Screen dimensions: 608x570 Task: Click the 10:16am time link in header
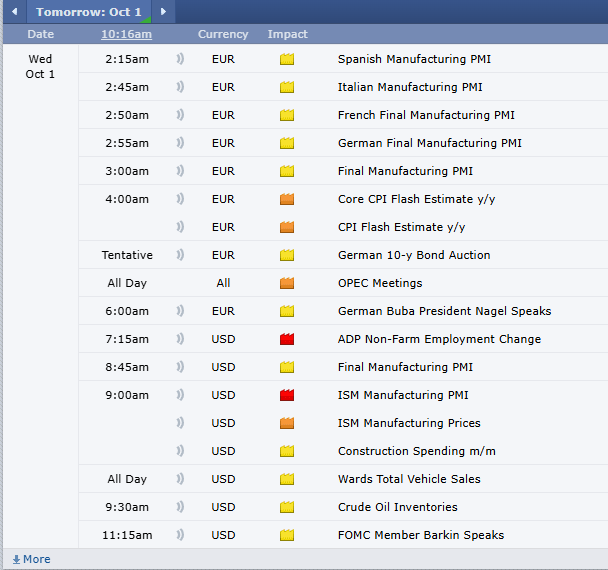127,35
